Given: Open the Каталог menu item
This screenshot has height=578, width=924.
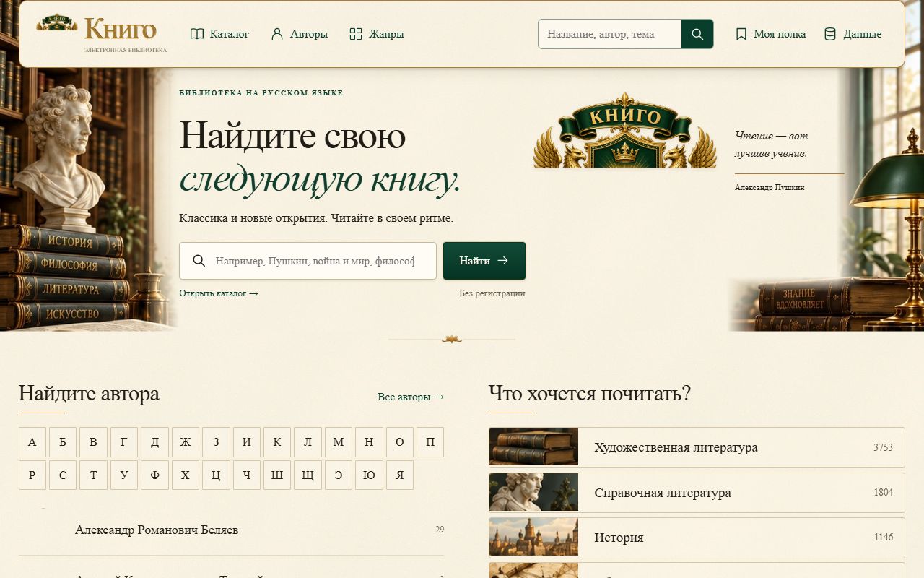Looking at the screenshot, I should coord(219,34).
